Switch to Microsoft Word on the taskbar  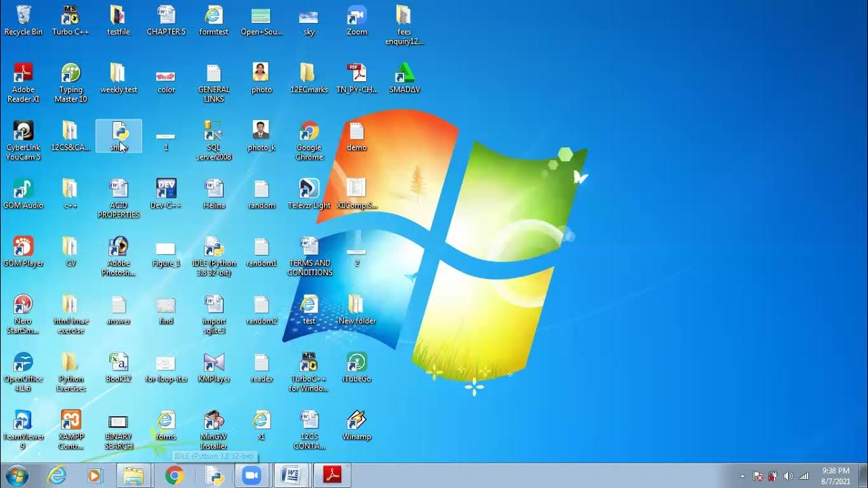pyautogui.click(x=292, y=476)
